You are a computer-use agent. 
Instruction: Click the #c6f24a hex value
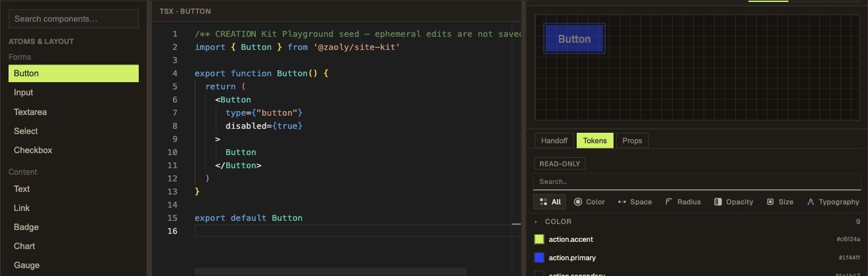pyautogui.click(x=848, y=239)
